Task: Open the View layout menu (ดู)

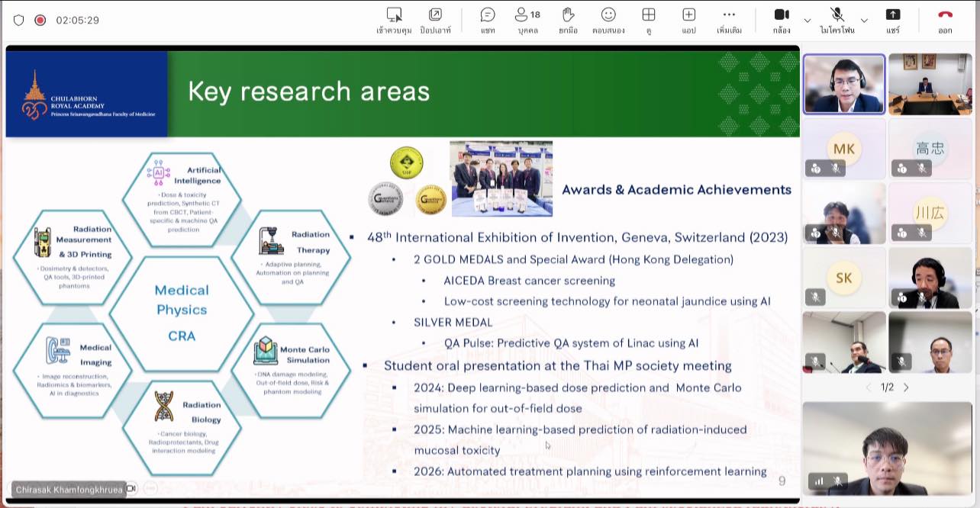Action: point(649,20)
